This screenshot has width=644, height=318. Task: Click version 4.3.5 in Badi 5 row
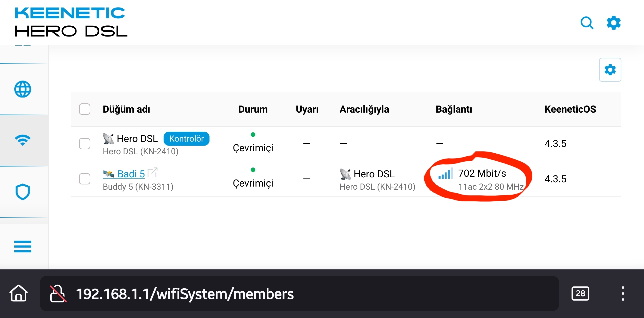coord(555,179)
